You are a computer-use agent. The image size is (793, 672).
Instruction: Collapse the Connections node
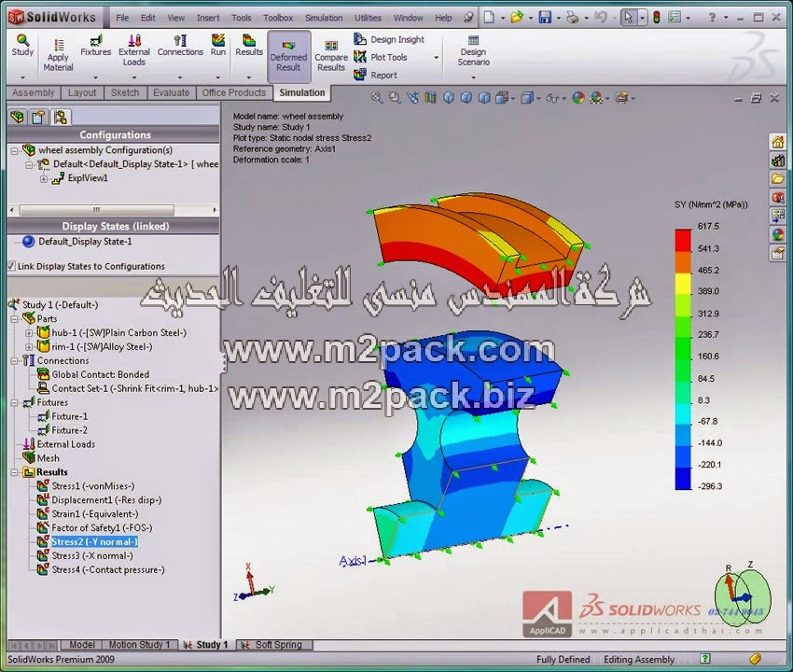(15, 361)
